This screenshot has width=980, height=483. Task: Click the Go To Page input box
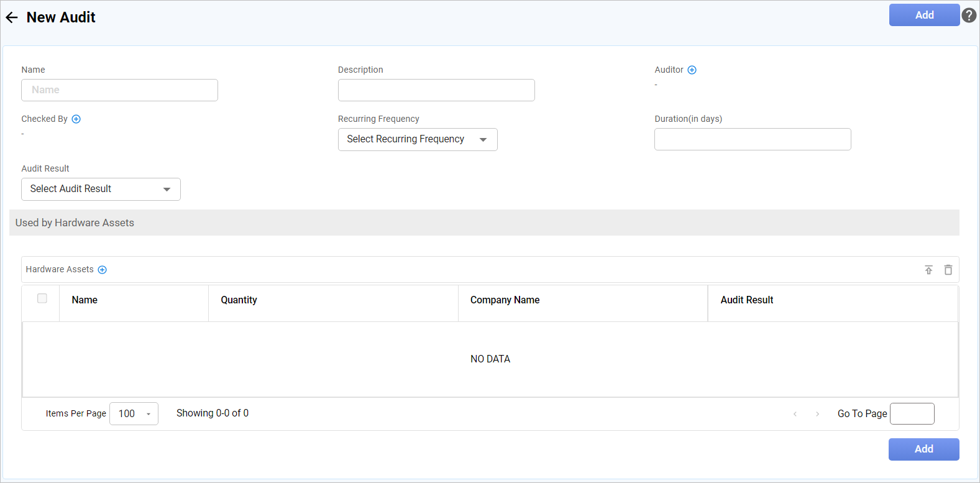[912, 414]
